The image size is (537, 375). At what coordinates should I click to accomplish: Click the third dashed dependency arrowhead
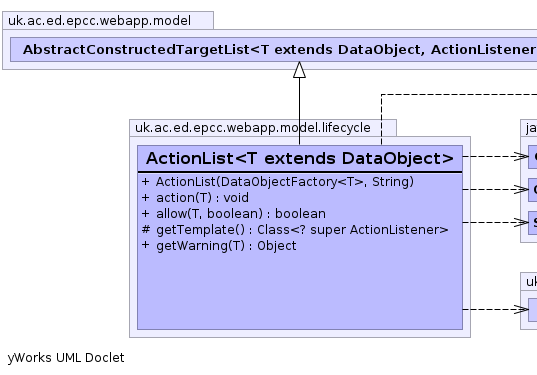tap(521, 223)
